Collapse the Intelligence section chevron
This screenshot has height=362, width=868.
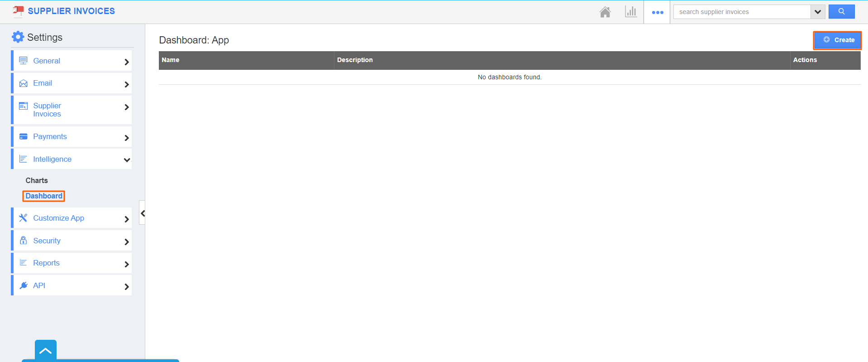coord(127,160)
